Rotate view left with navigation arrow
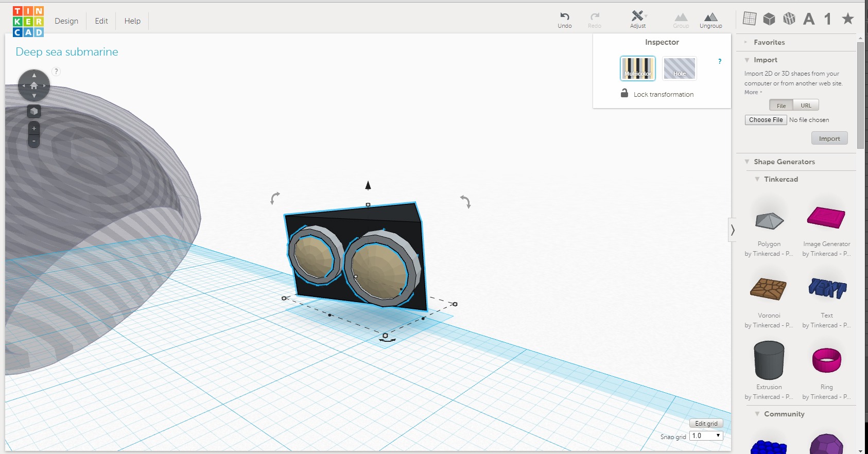Screen dimensions: 868x454 (24, 85)
